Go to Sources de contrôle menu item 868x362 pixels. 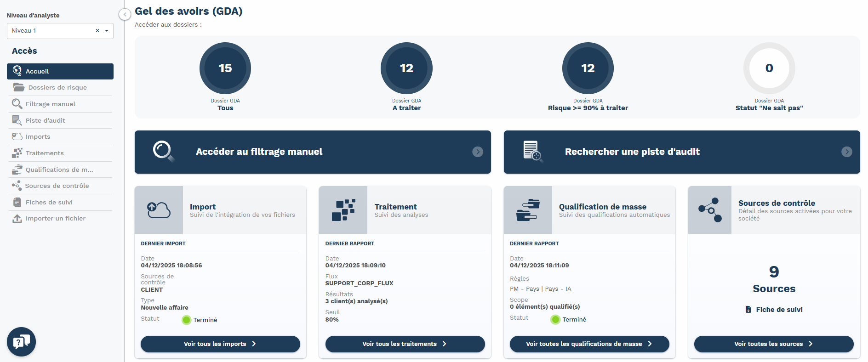pyautogui.click(x=57, y=186)
